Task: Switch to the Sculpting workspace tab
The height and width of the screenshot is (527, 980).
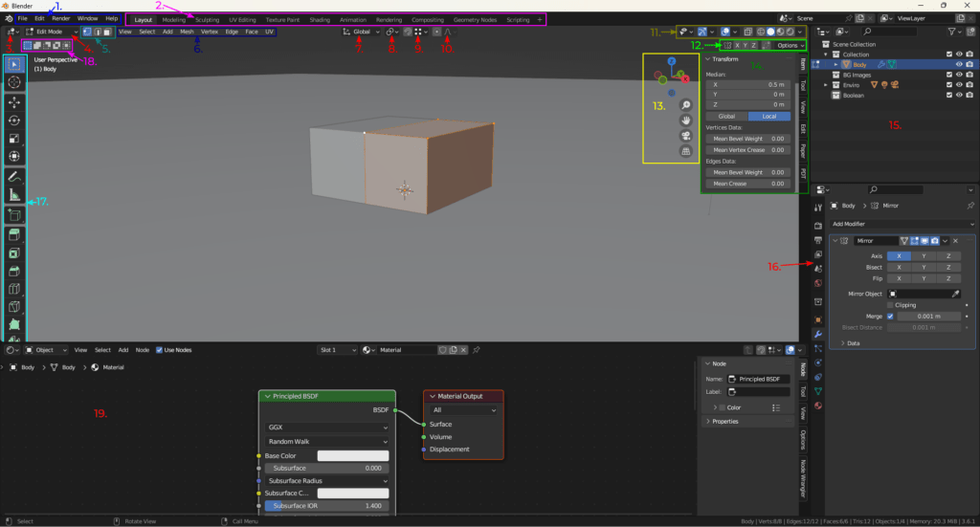Action: 207,19
